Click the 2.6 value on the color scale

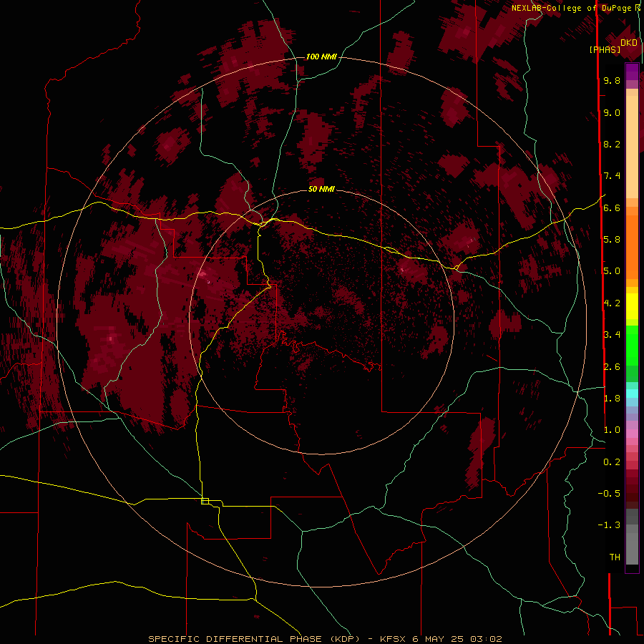point(612,366)
